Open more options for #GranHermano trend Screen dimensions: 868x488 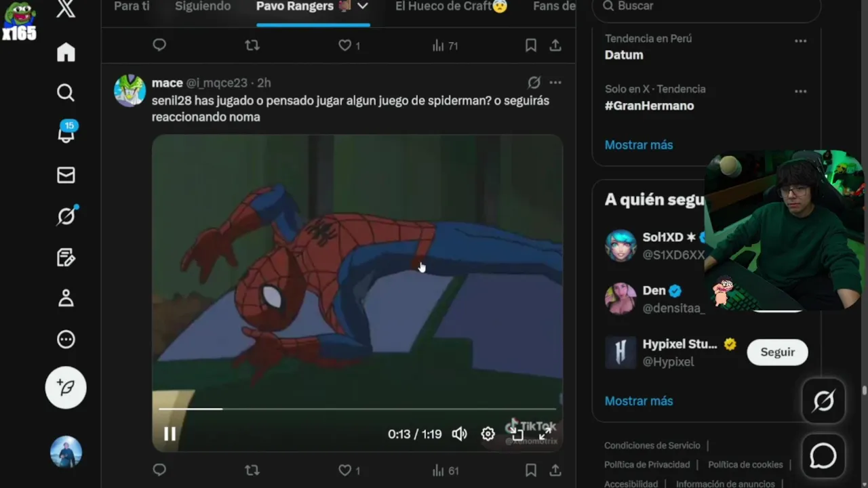coord(801,91)
